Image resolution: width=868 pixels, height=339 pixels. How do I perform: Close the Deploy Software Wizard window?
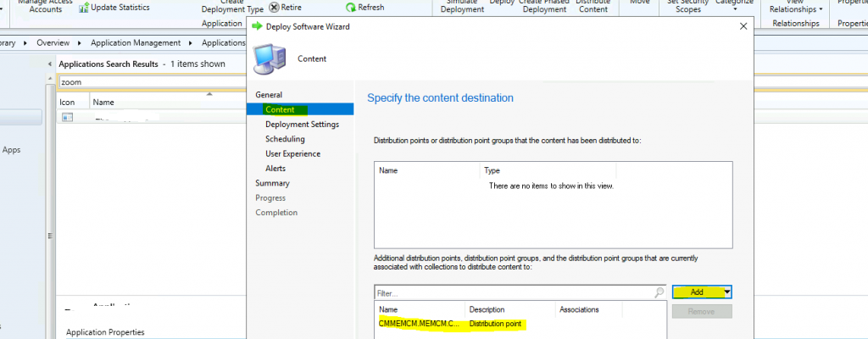pyautogui.click(x=743, y=26)
